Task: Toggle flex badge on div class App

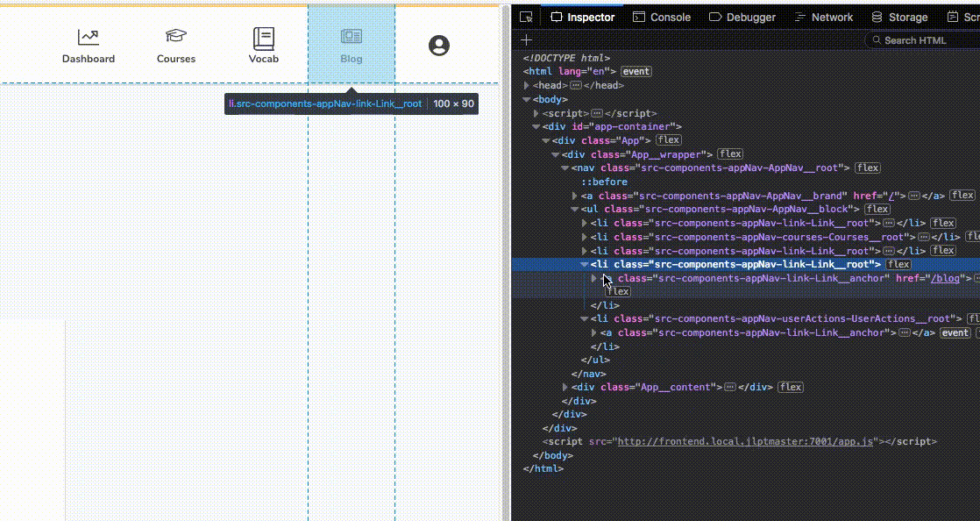Action: (x=668, y=140)
